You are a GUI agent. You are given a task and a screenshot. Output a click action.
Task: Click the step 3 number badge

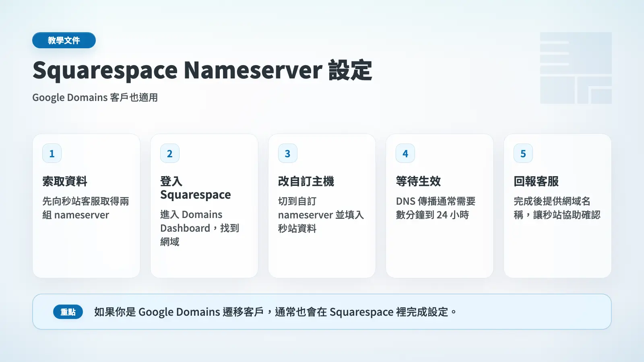click(288, 153)
